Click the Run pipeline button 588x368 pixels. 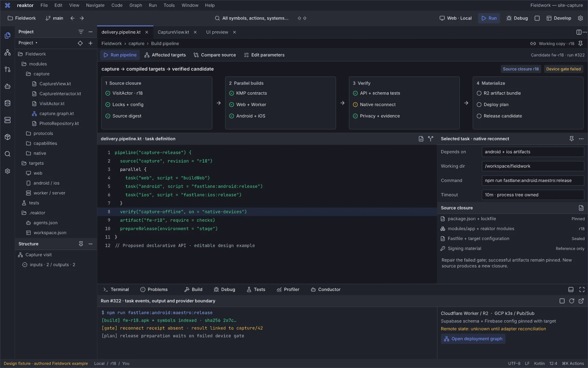pyautogui.click(x=120, y=55)
